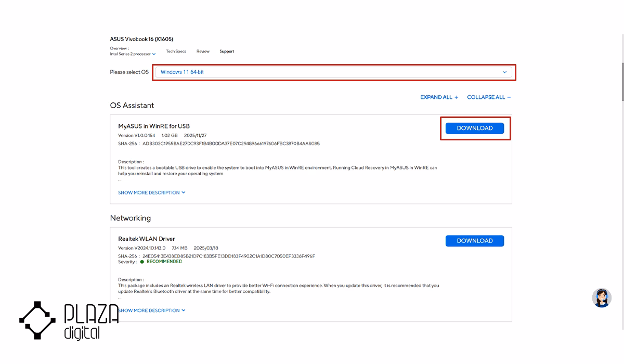Download the Realtek WLAN Driver
This screenshot has width=624, height=364.
click(x=475, y=241)
